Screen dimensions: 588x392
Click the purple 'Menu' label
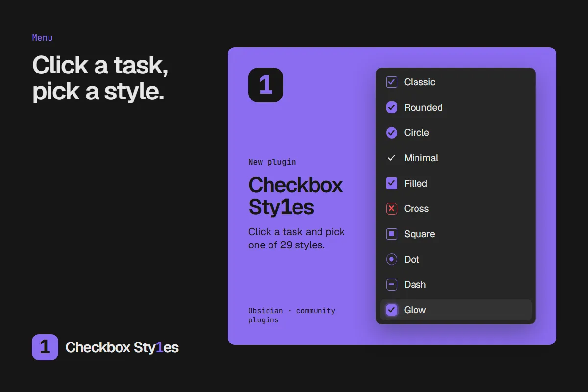click(42, 38)
